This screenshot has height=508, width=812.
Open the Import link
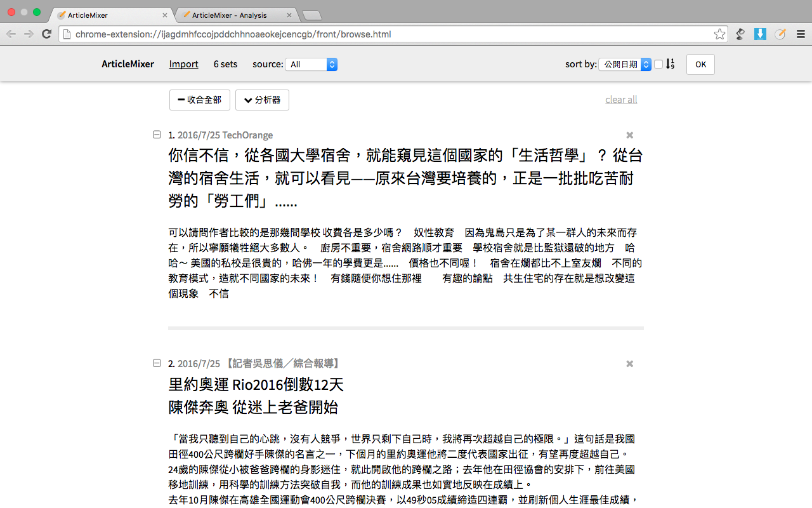tap(183, 64)
